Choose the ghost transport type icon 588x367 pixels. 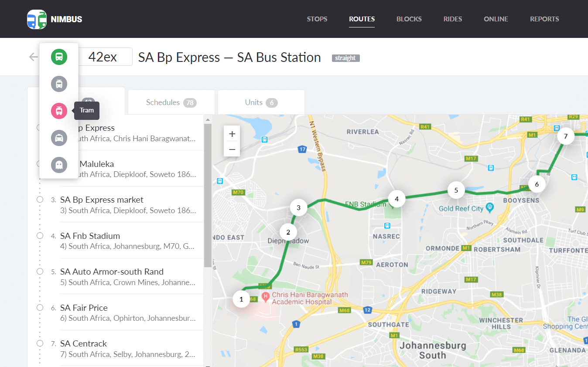(59, 165)
